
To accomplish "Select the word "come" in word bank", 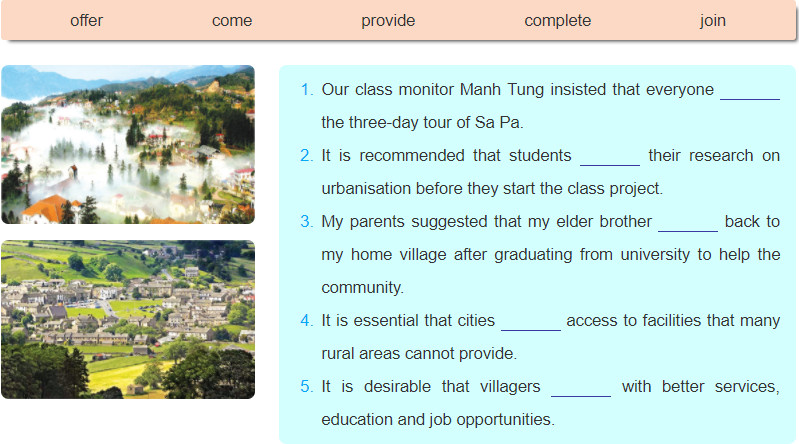I will (232, 20).
